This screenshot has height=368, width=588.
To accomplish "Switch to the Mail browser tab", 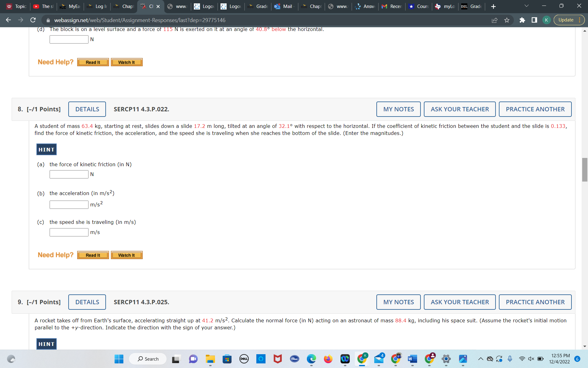I will (285, 6).
